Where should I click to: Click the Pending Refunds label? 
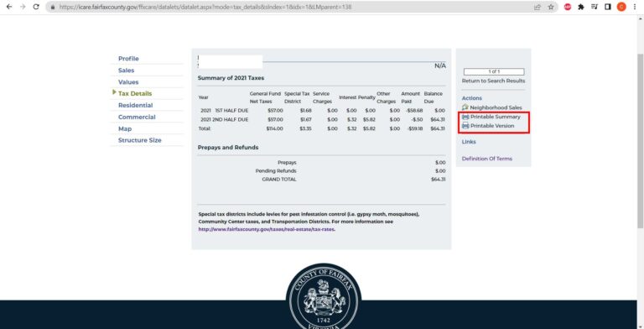(276, 170)
